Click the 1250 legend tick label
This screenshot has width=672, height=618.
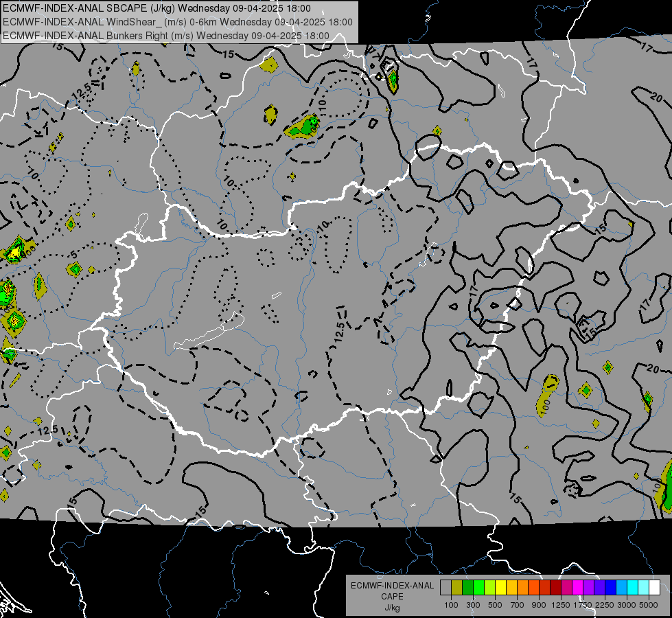tap(561, 605)
